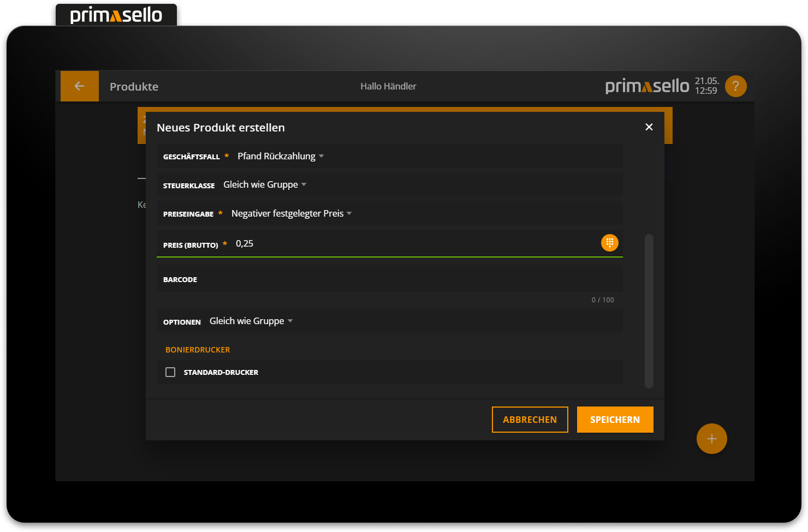Viewport: 808px width, 532px height.
Task: Expand the Steuerklasse dropdown
Action: pos(265,185)
